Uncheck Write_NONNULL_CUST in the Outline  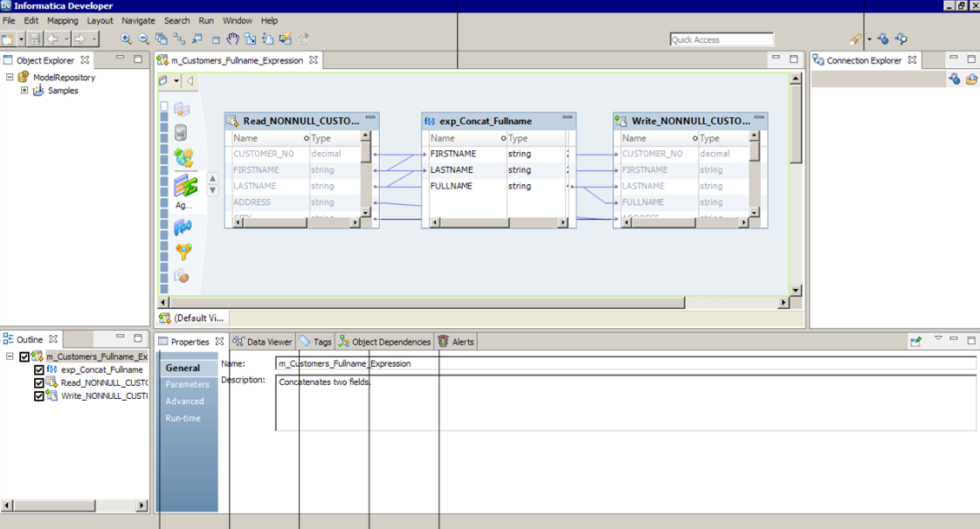point(38,396)
